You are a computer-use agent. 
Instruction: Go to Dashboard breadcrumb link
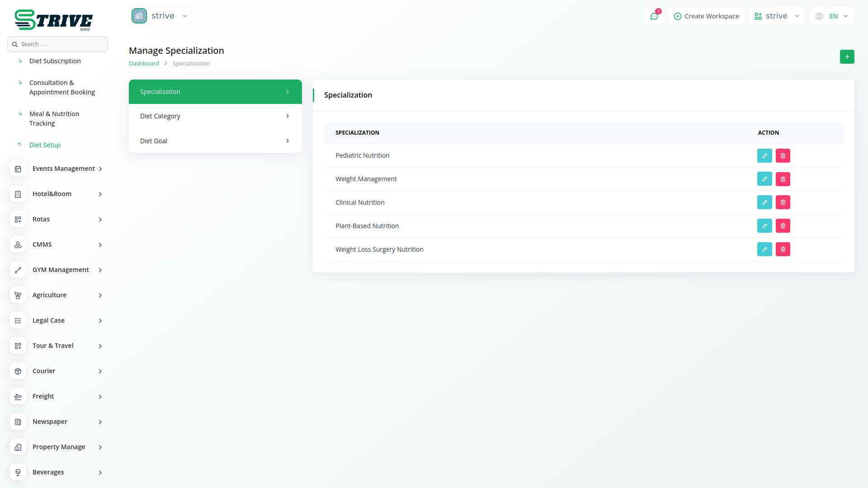tap(144, 64)
